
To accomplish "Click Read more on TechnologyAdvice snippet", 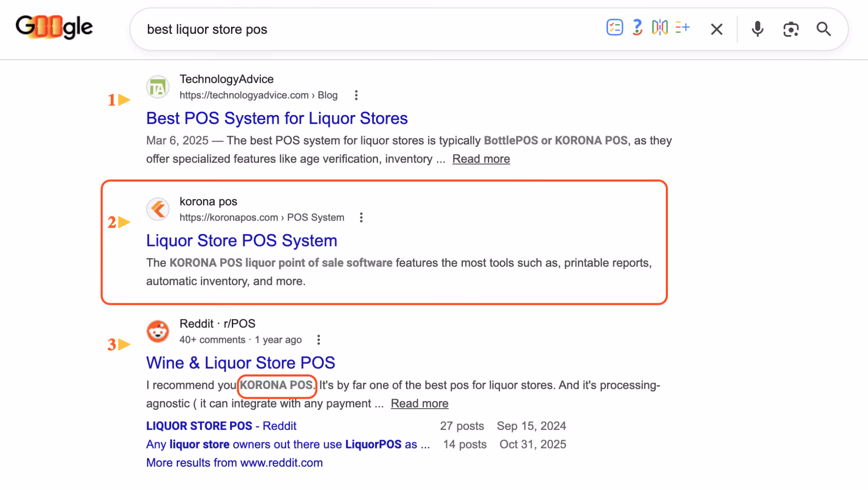I will click(481, 159).
